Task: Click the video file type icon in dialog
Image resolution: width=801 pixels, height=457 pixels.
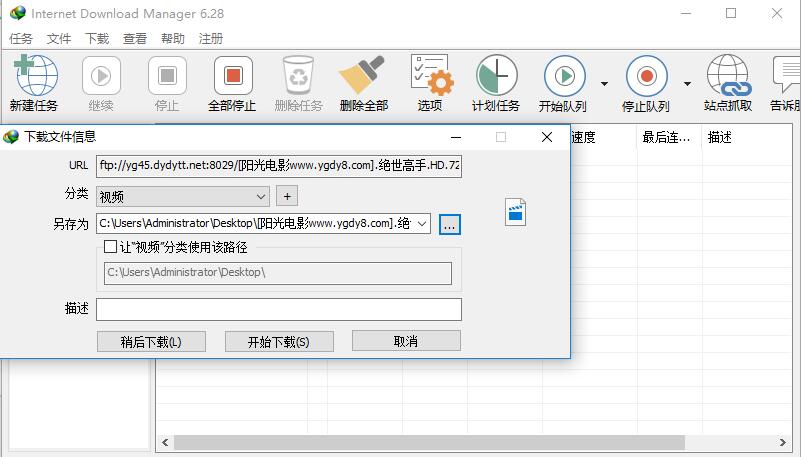Action: (515, 212)
